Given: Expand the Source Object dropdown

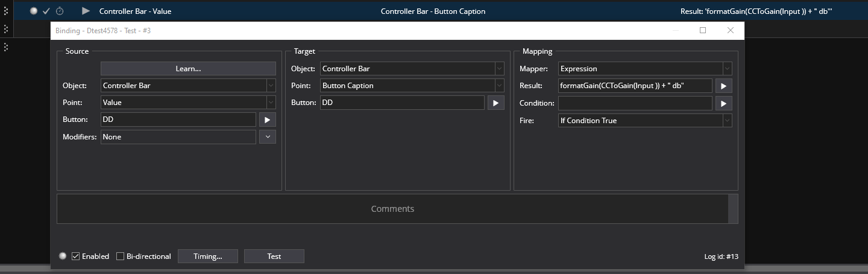Looking at the screenshot, I should (271, 86).
